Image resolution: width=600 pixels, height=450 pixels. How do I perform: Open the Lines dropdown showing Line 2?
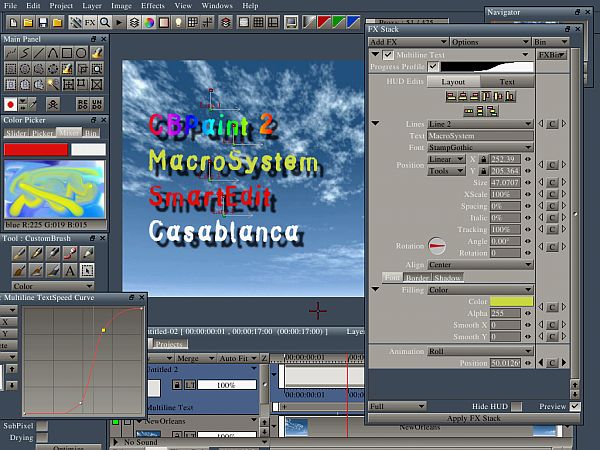pyautogui.click(x=480, y=124)
